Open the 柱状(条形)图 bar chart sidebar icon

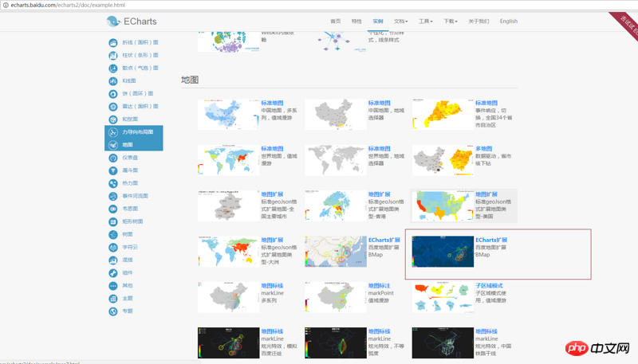[113, 55]
